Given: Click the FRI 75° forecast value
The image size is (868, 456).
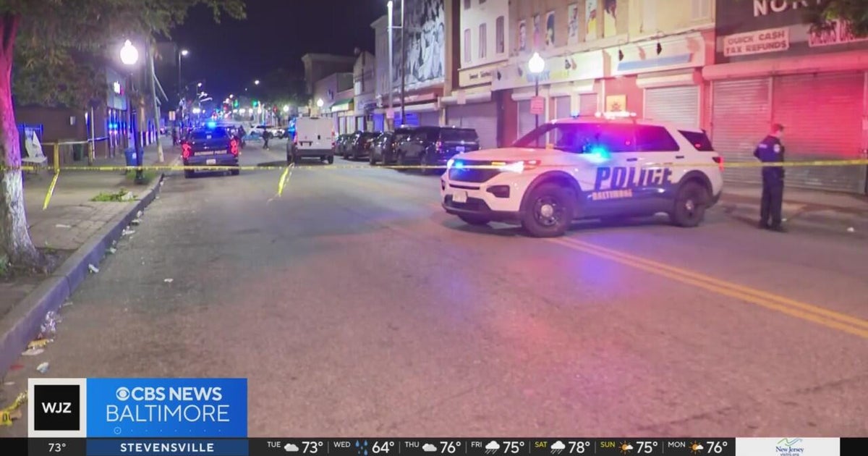Looking at the screenshot, I should pyautogui.click(x=514, y=447).
